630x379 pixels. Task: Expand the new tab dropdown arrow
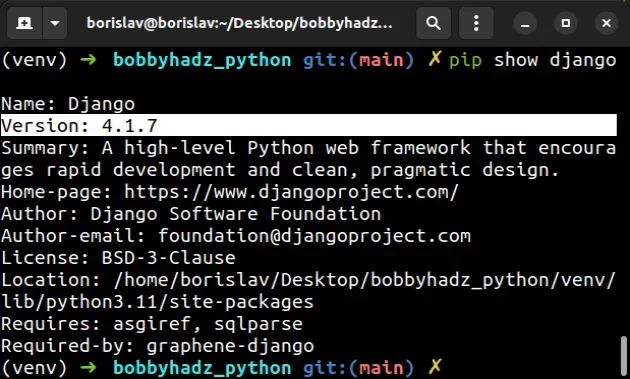55,23
